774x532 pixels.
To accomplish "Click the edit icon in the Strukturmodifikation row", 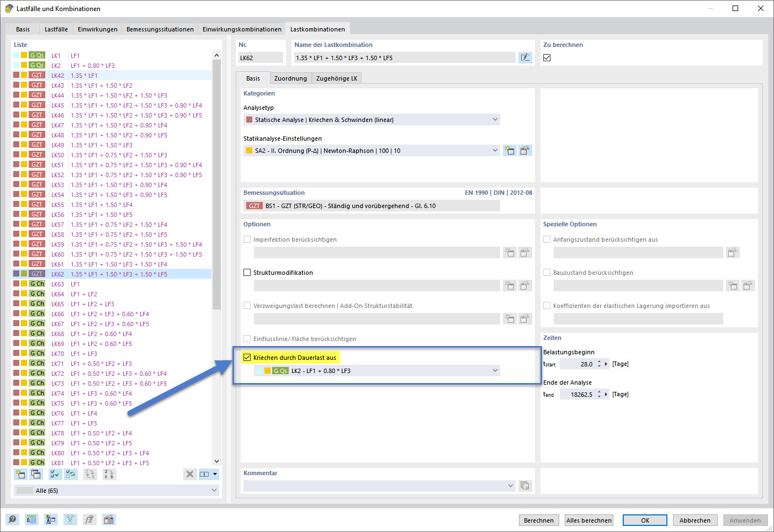I will pos(525,286).
